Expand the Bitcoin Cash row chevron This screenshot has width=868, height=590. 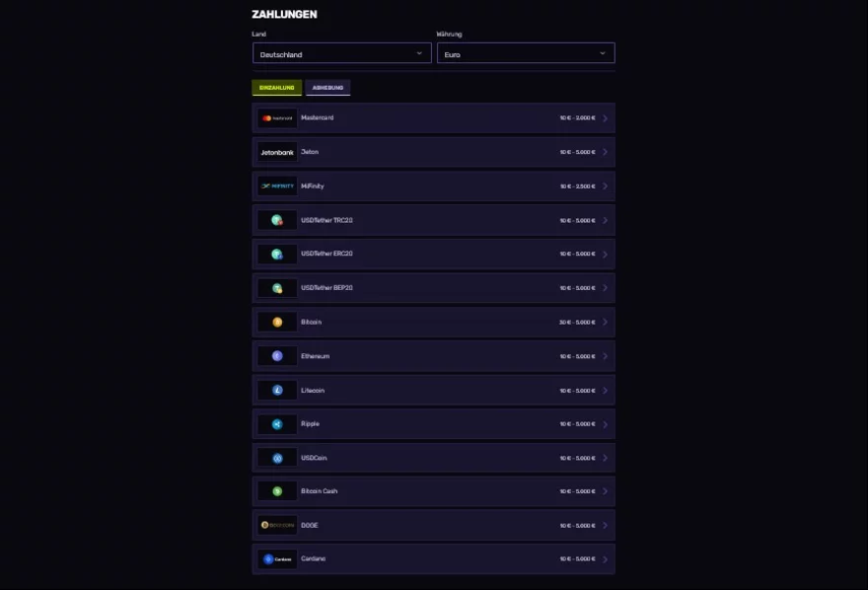[x=605, y=491]
